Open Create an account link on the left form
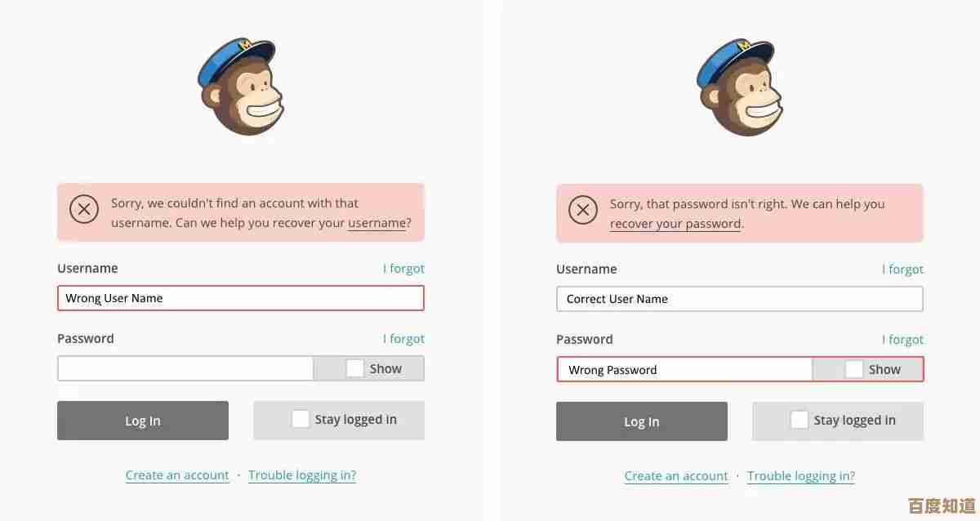The width and height of the screenshot is (980, 521). coord(177,475)
